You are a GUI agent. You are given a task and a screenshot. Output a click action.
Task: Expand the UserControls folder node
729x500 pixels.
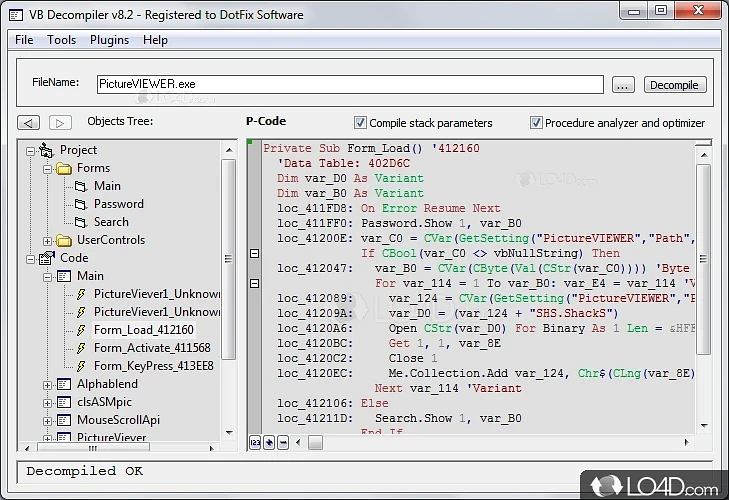47,241
